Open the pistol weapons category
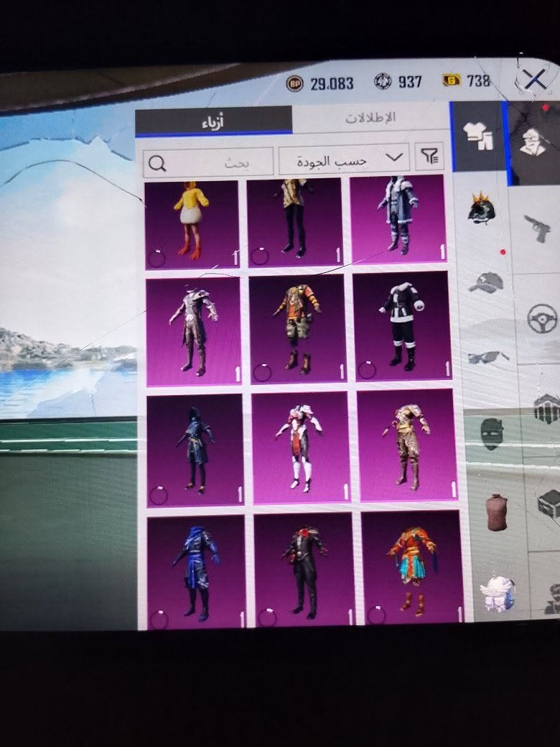The height and width of the screenshot is (747, 560). [x=538, y=228]
